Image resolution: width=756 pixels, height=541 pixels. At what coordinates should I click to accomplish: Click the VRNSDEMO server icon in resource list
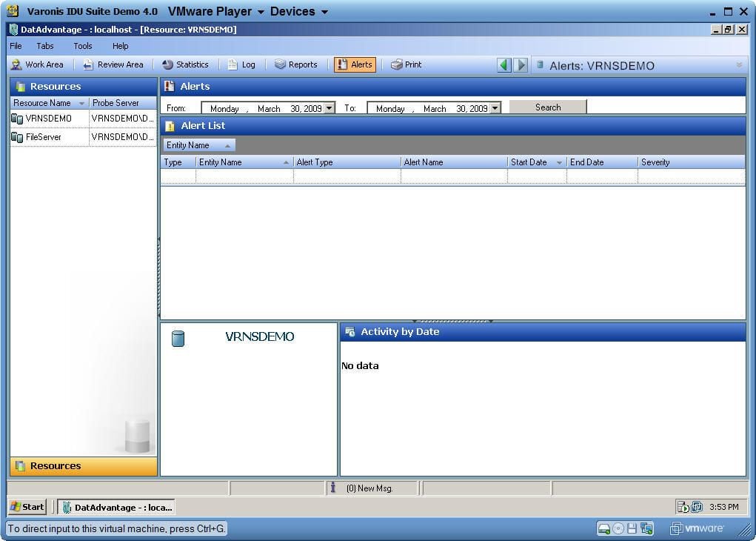17,119
